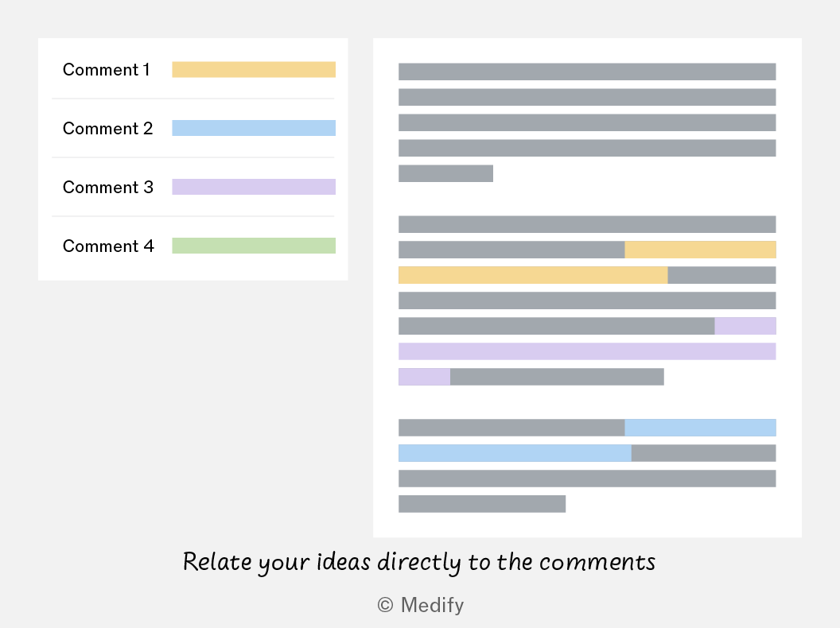Viewport: 840px width, 628px height.
Task: Click the blue highlight at line end
Action: click(700, 428)
